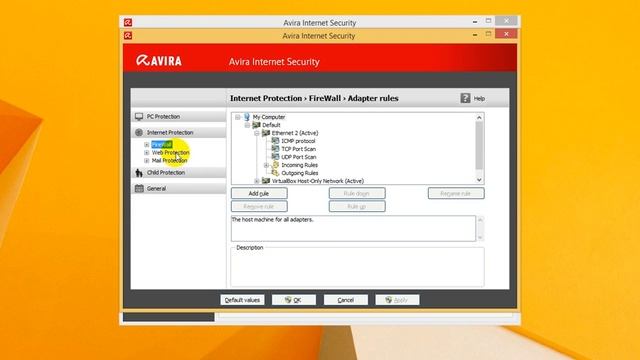The image size is (640, 360).
Task: Select the Outgoing Rules row
Action: pyautogui.click(x=300, y=173)
